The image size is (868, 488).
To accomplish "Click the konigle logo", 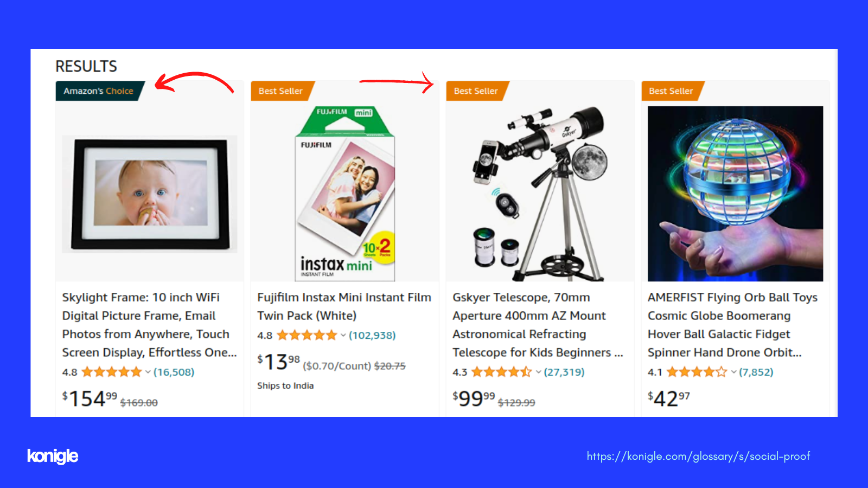I will (53, 456).
